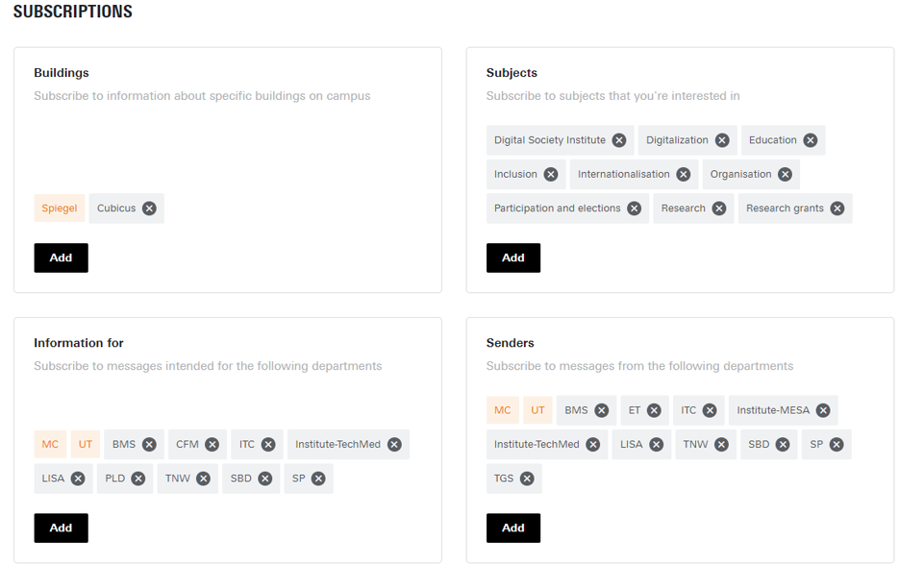Remove Digital Society Institute subject tag
Image resolution: width=924 pixels, height=588 pixels.
pyautogui.click(x=619, y=140)
